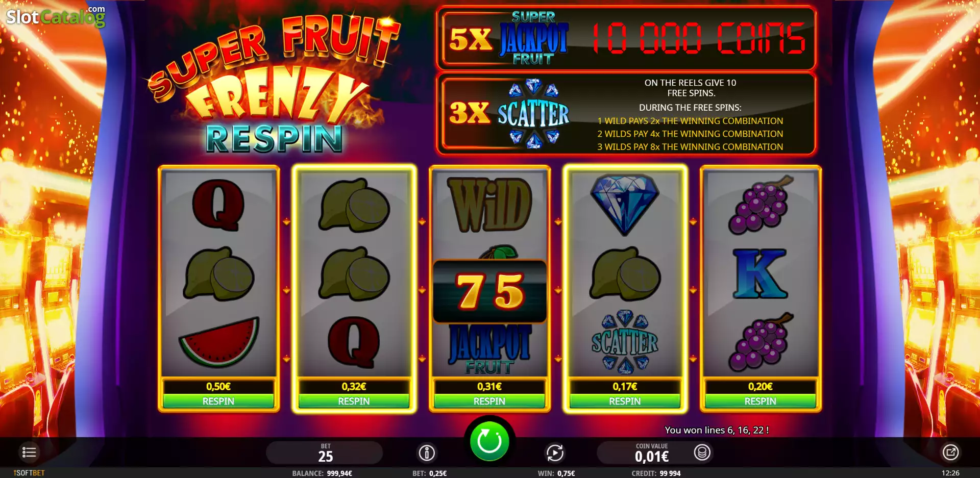Viewport: 980px width, 478px height.
Task: Click the Wild symbol on third reel
Action: [489, 205]
